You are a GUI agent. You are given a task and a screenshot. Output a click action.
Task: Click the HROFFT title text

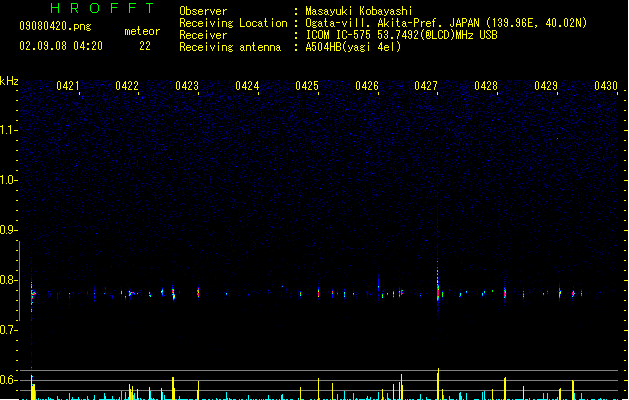pos(103,8)
